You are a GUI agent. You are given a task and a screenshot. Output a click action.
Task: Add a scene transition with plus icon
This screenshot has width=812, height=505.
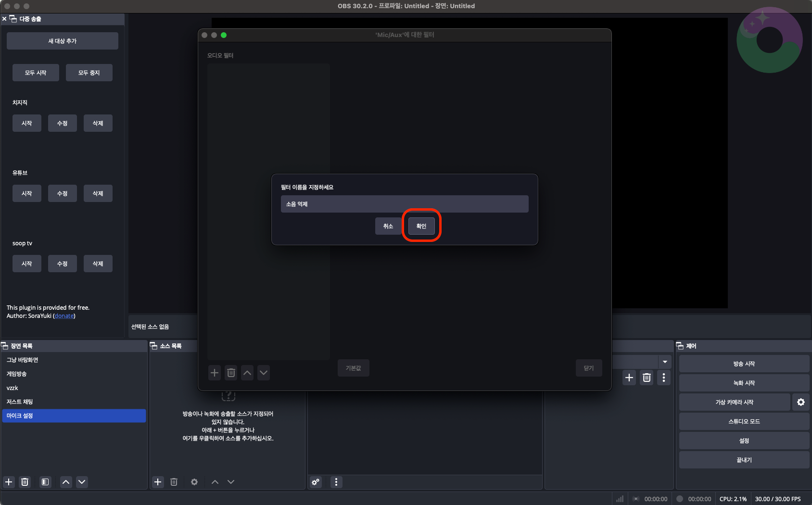coord(629,378)
